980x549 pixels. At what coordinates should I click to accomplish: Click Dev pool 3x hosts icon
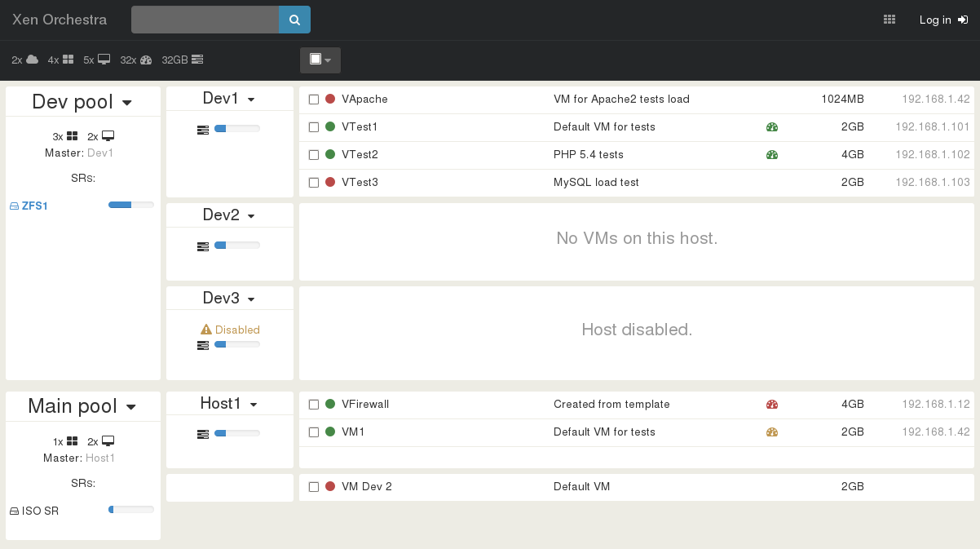coord(72,136)
